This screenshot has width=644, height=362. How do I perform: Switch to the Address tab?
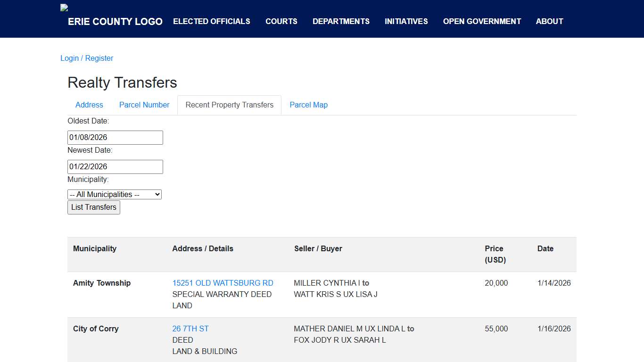point(89,105)
